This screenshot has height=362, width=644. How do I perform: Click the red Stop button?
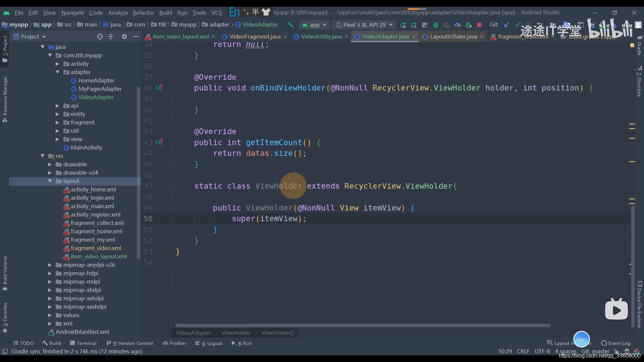pyautogui.click(x=479, y=25)
